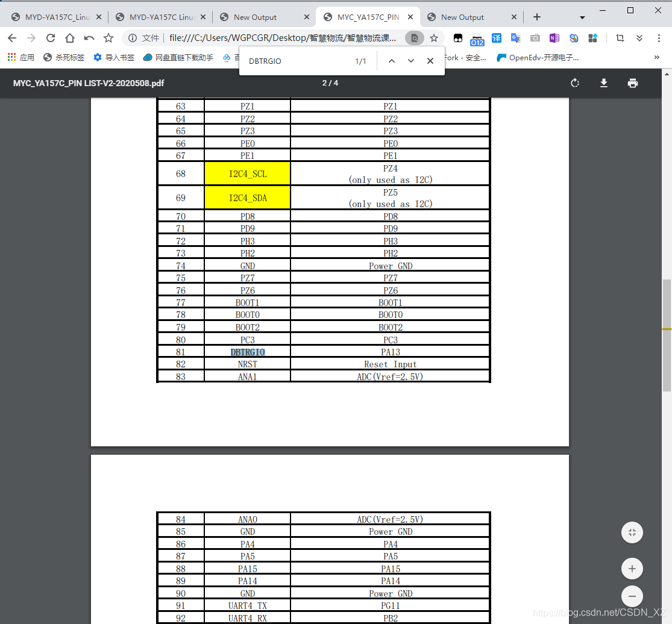Viewport: 672px width, 624px height.
Task: Reload the current page
Action: (51, 38)
